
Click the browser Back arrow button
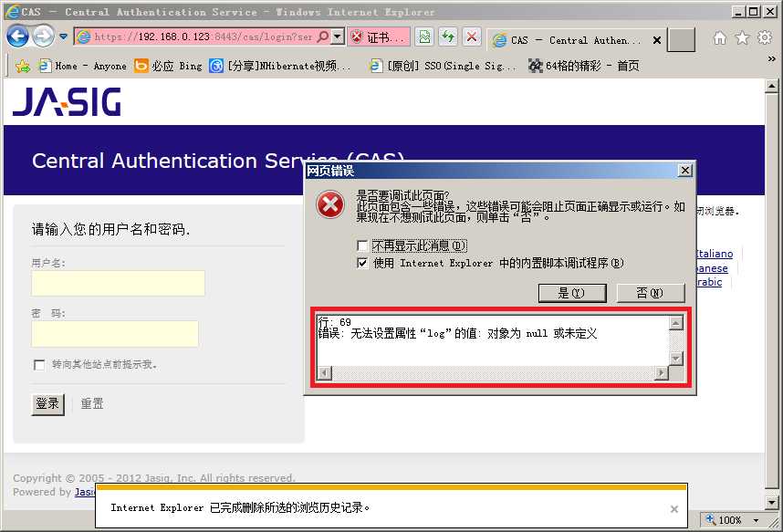(x=17, y=37)
